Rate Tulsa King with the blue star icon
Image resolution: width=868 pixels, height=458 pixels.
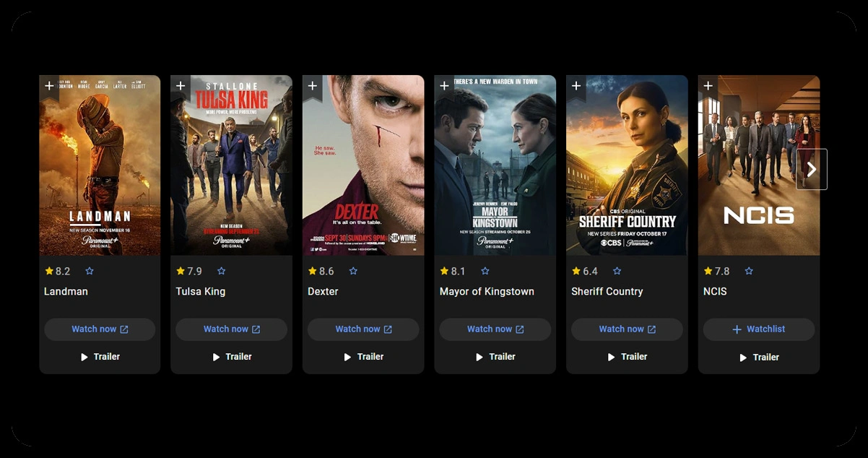221,272
